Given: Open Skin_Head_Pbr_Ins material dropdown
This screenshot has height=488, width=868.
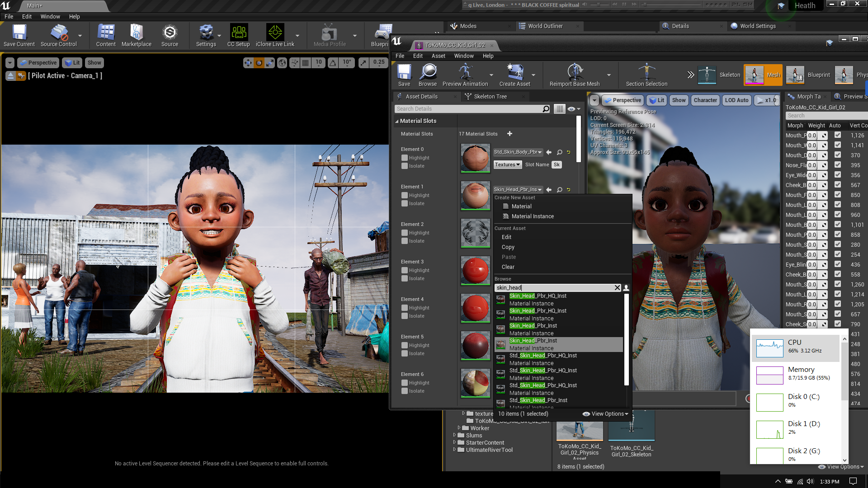Looking at the screenshot, I should [x=518, y=190].
